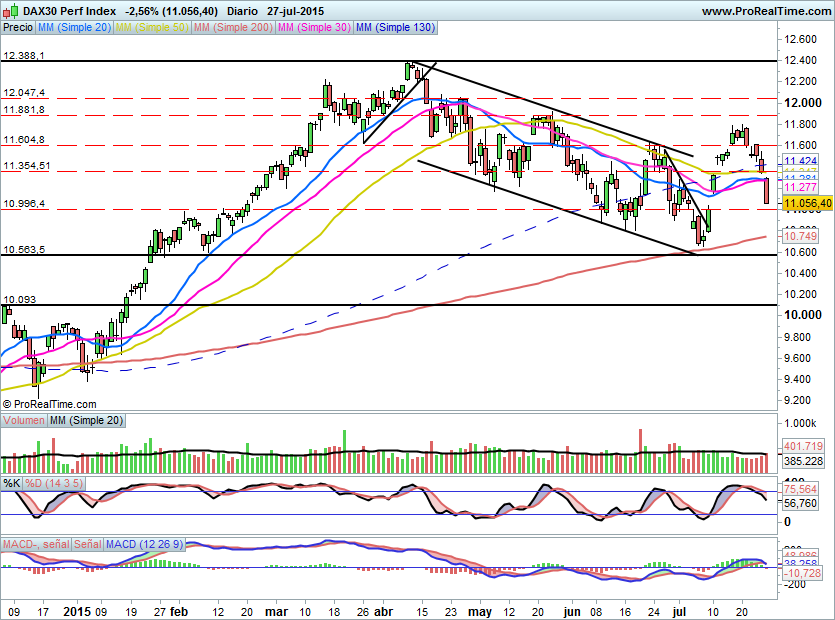Viewport: 835px width, 620px height.
Task: Click the 10.000 price axis label
Action: pos(803,315)
